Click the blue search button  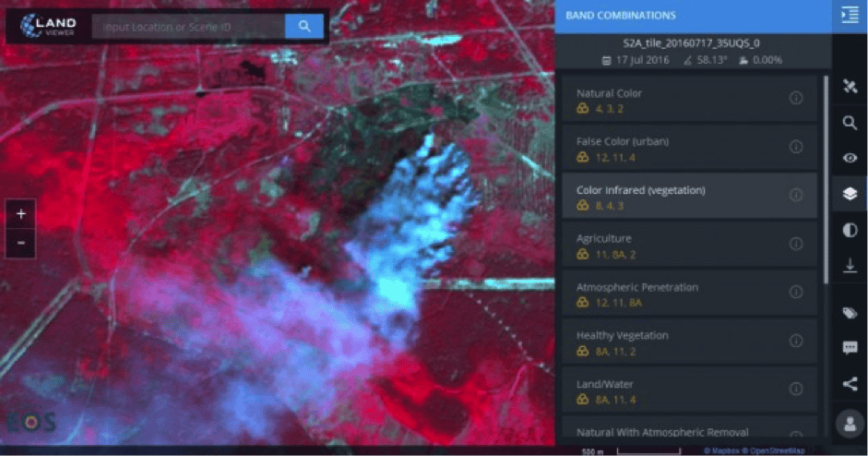tap(303, 27)
